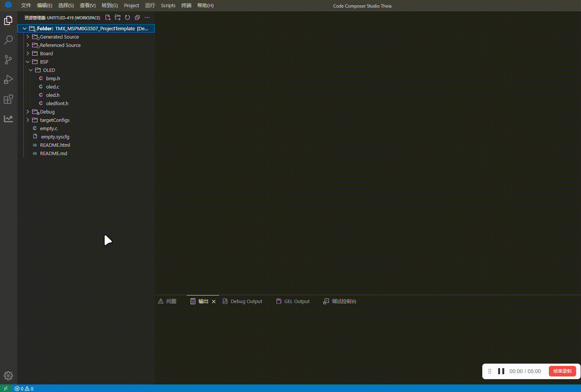Screen dimensions: 581x392
Task: Click the New File icon in explorer
Action: (108, 17)
